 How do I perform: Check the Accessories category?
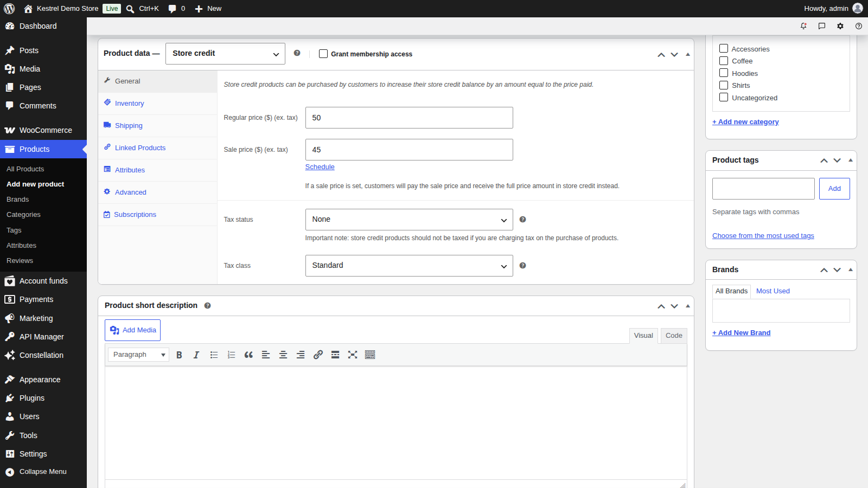point(724,48)
